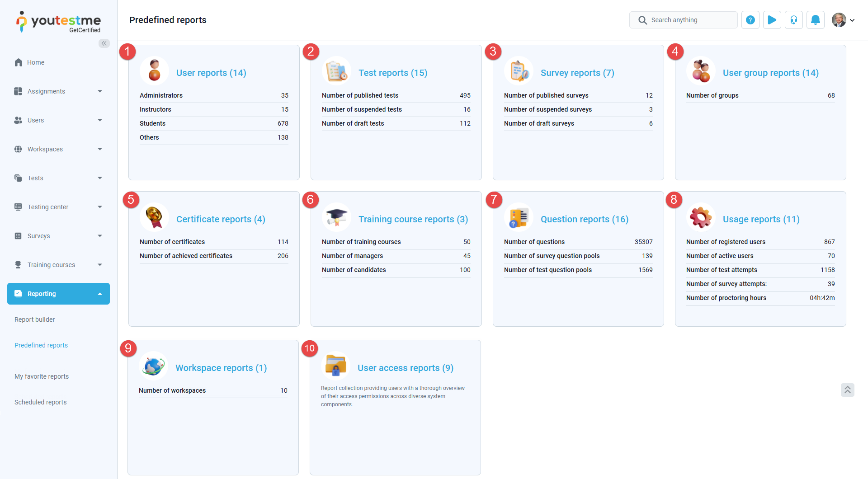
Task: Open Usage reports (11) link
Action: click(761, 219)
